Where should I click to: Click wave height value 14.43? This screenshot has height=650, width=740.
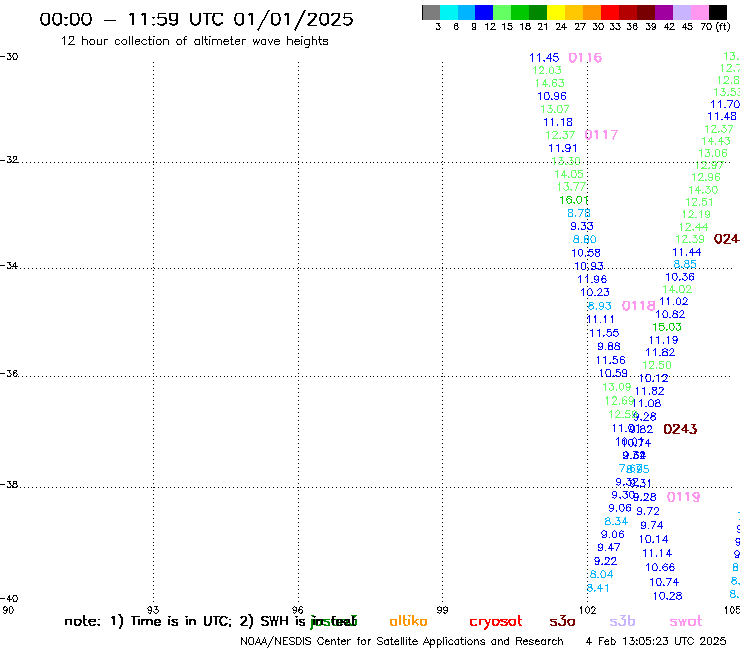pos(716,141)
